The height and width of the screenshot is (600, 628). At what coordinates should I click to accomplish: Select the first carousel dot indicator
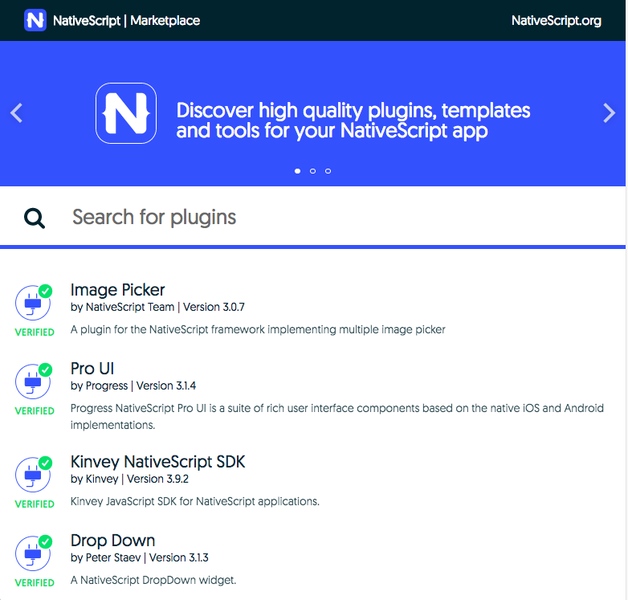pos(298,171)
